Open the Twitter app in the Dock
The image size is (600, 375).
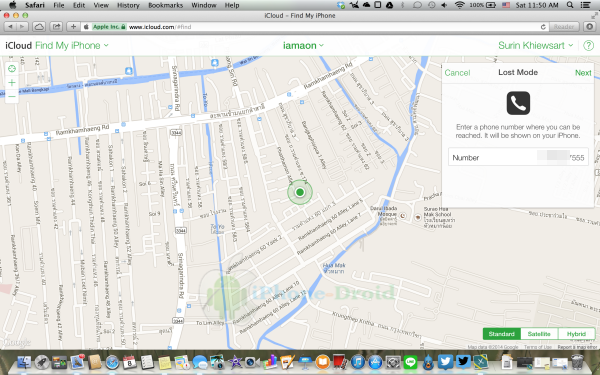[445, 361]
